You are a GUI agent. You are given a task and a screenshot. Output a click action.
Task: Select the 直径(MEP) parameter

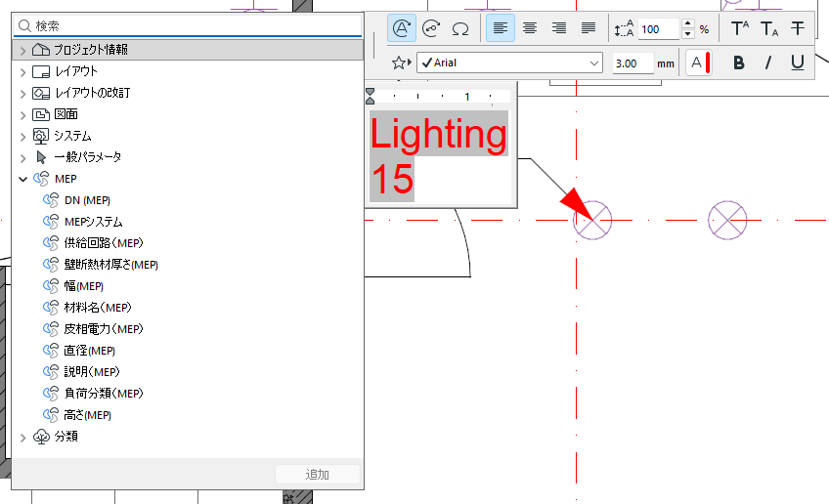[x=188, y=351]
